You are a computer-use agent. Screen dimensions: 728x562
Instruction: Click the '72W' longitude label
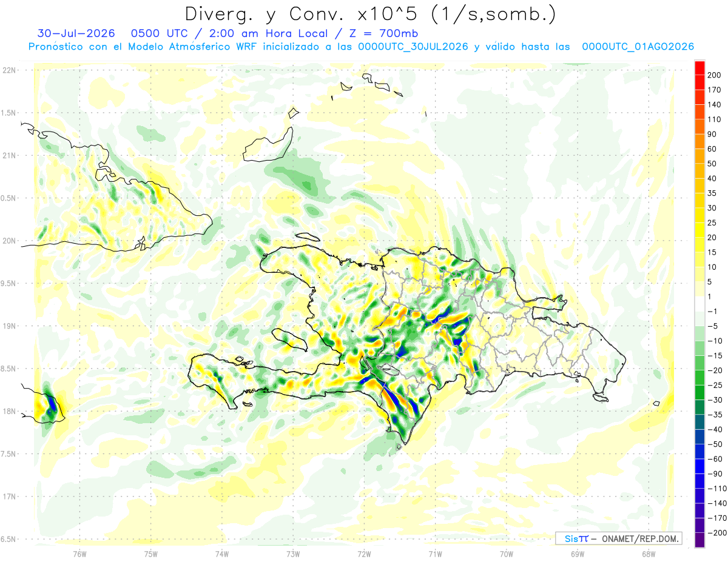[x=364, y=554]
